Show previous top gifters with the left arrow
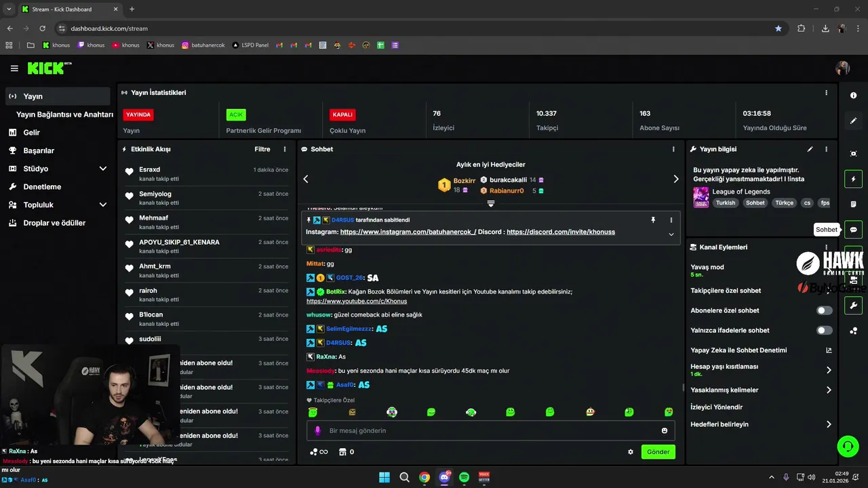Viewport: 868px width, 488px height. click(x=306, y=179)
